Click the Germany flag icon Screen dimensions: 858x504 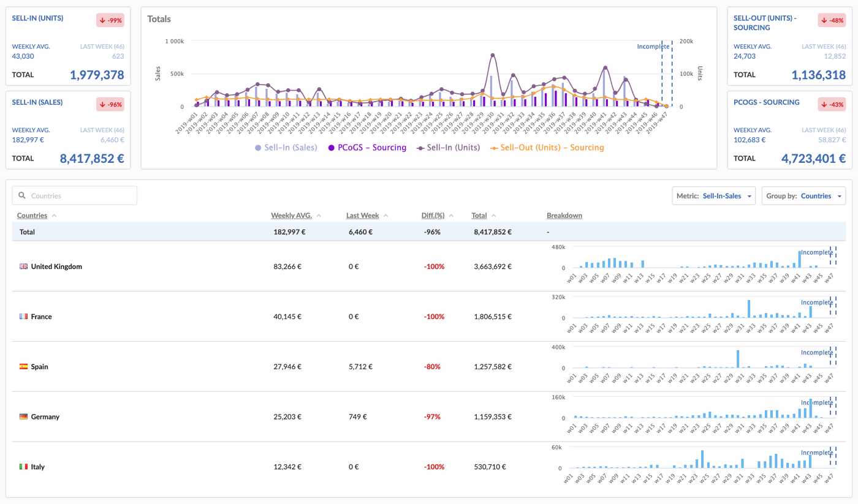23,417
